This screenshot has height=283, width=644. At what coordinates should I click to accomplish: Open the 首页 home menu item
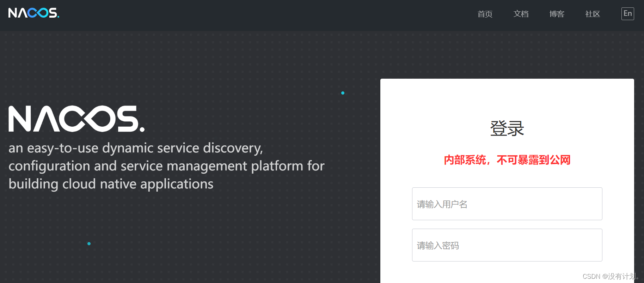485,14
